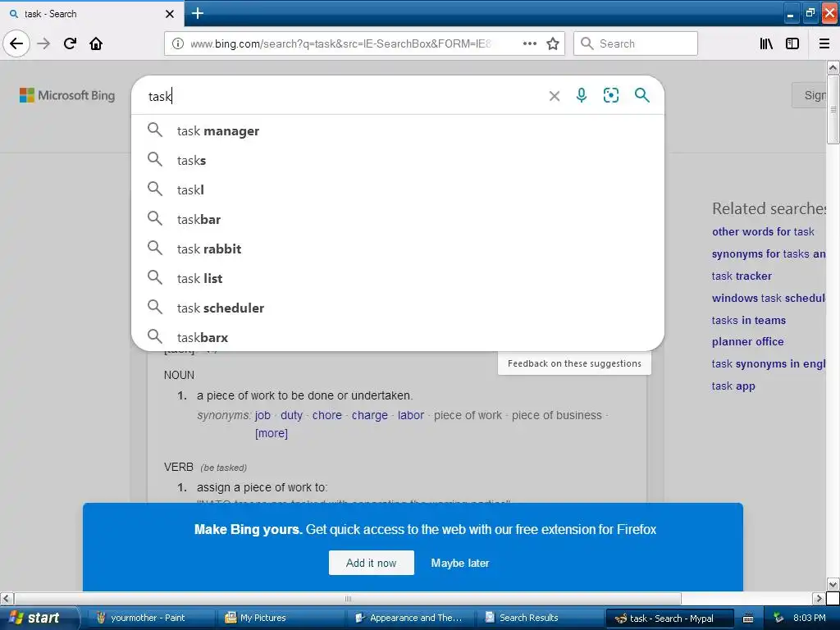Screen dimensions: 840x630
Task: Click the browser toolbar Search field
Action: [636, 43]
